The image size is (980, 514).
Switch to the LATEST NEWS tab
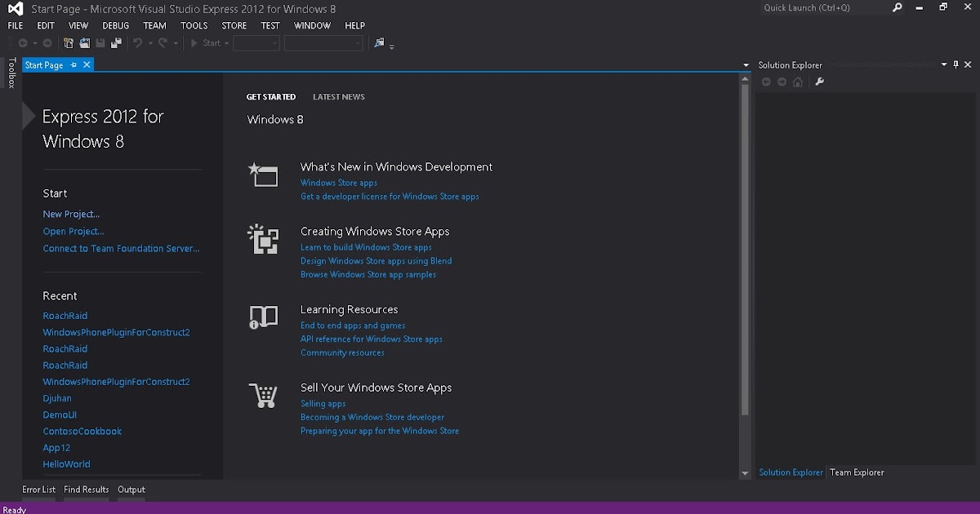339,97
